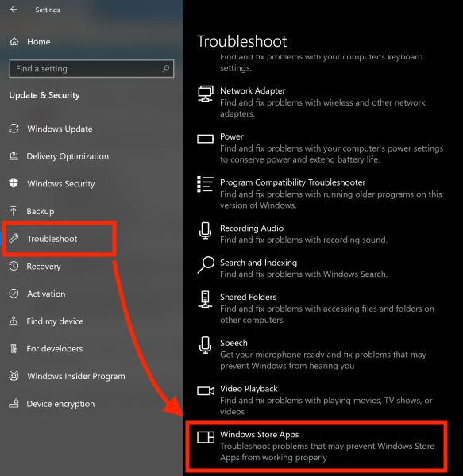This screenshot has width=463, height=476.
Task: Click the Search and Indexing magnifier icon
Action: point(206,265)
